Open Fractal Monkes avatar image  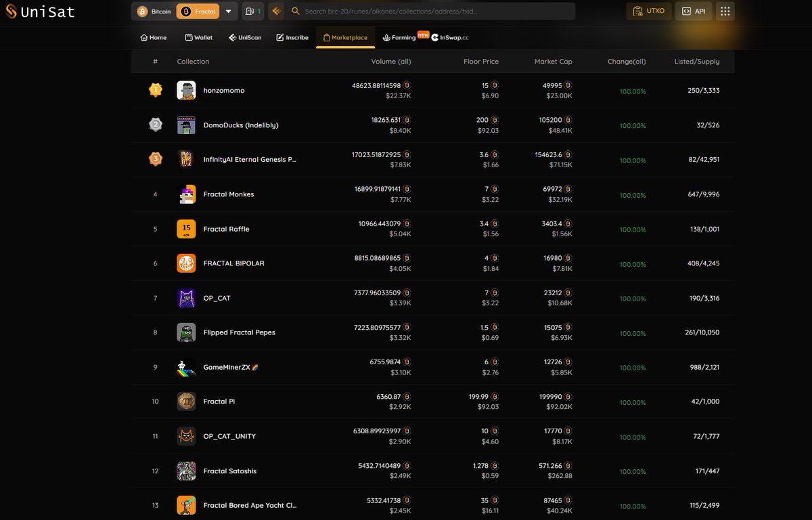[x=186, y=194]
